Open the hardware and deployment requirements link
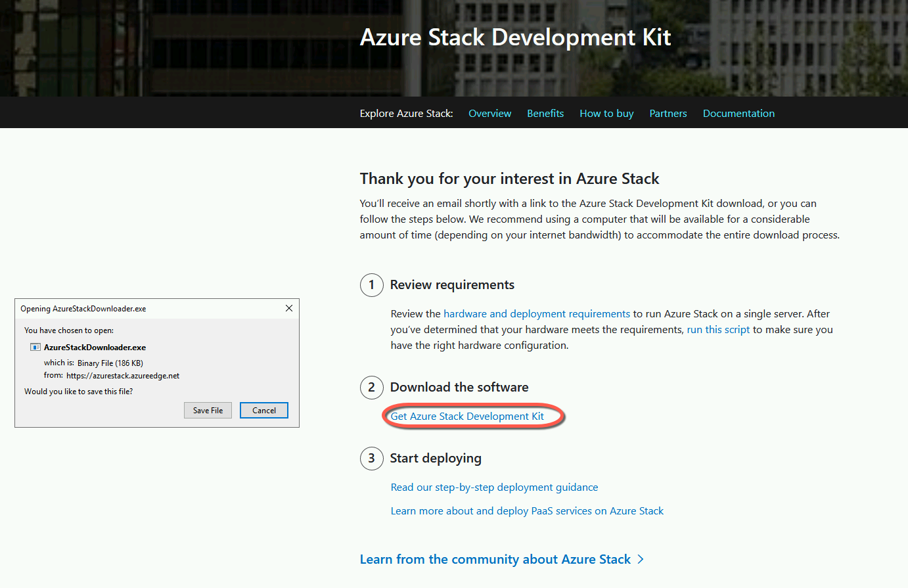 [535, 313]
